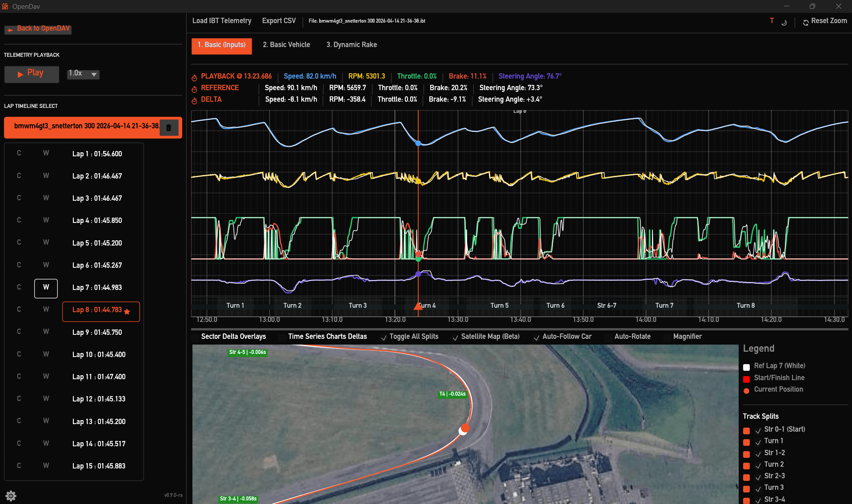852x504 pixels.
Task: Enable the Time Series Charts Deltas checkbox
Action: pos(282,337)
